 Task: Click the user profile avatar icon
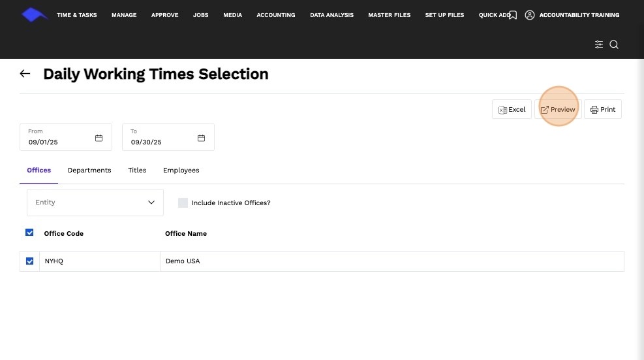tap(530, 15)
